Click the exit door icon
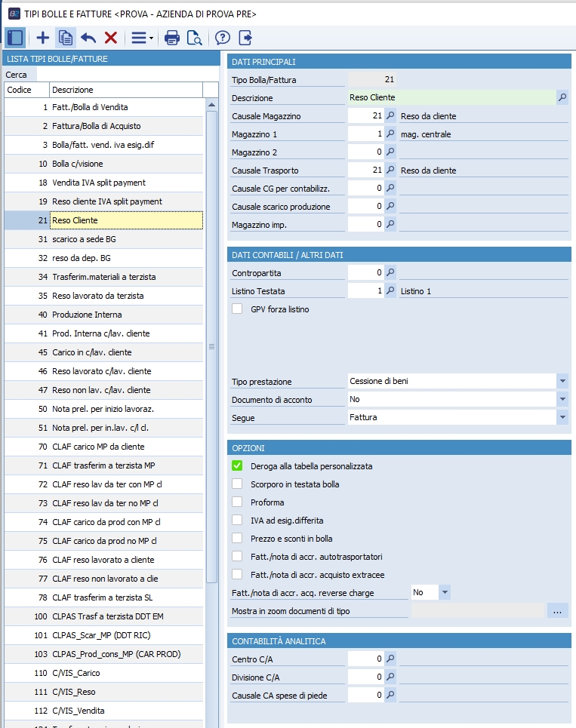Image resolution: width=576 pixels, height=728 pixels. [x=245, y=38]
